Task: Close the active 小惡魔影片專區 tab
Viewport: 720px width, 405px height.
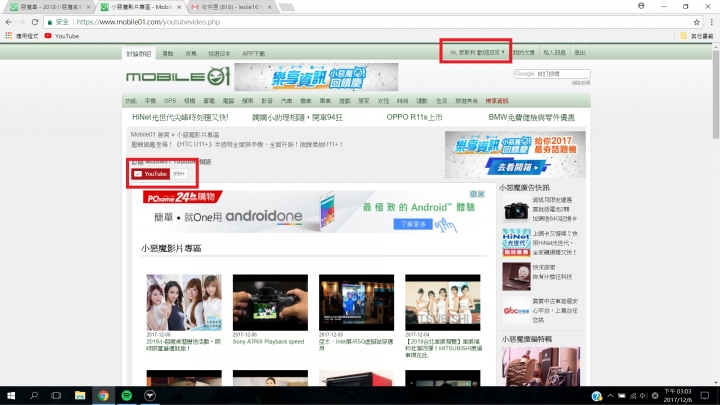Action: tap(179, 7)
